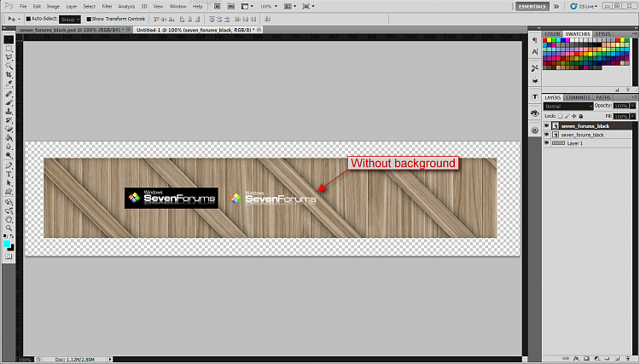Image resolution: width=640 pixels, height=364 pixels.
Task: Open the Analysis menu
Action: pyautogui.click(x=126, y=7)
